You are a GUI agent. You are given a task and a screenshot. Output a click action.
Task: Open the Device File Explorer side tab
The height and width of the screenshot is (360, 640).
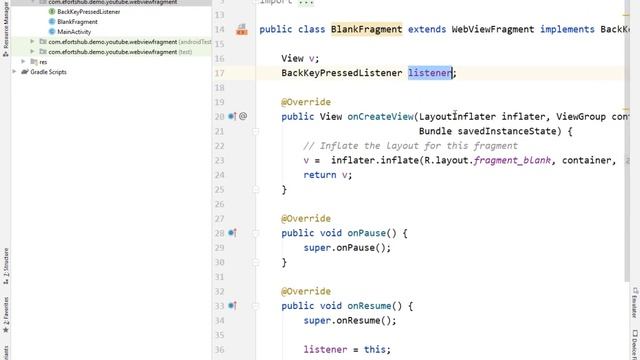point(635,344)
